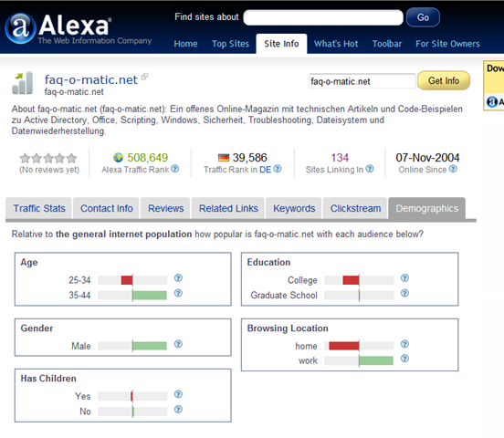The image size is (504, 438).
Task: Open help icon for Graduate School row
Action: [x=404, y=293]
